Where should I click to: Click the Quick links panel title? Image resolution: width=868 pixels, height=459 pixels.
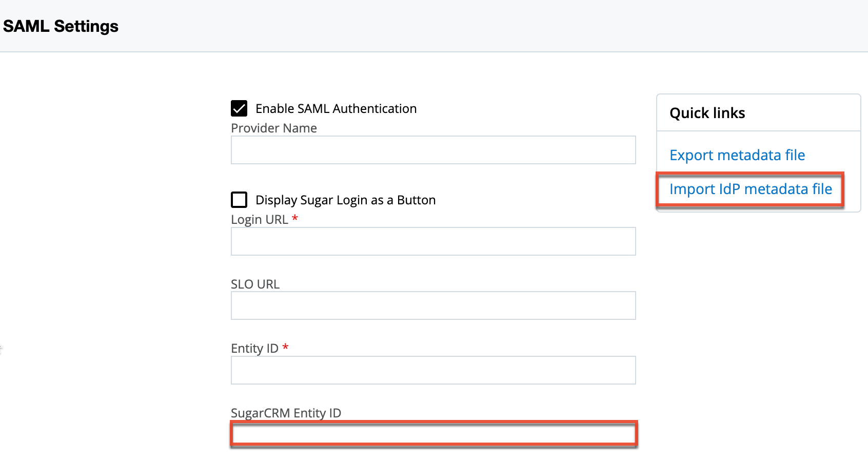707,112
